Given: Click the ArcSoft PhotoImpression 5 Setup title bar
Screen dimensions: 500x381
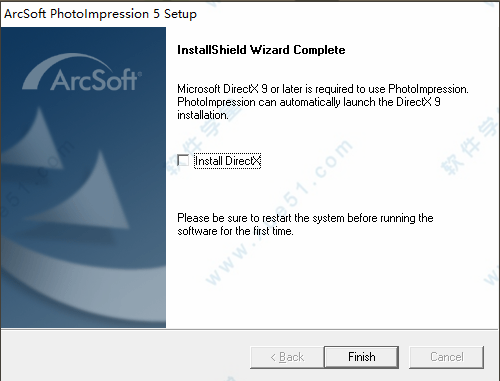Looking at the screenshot, I should pos(250,14).
